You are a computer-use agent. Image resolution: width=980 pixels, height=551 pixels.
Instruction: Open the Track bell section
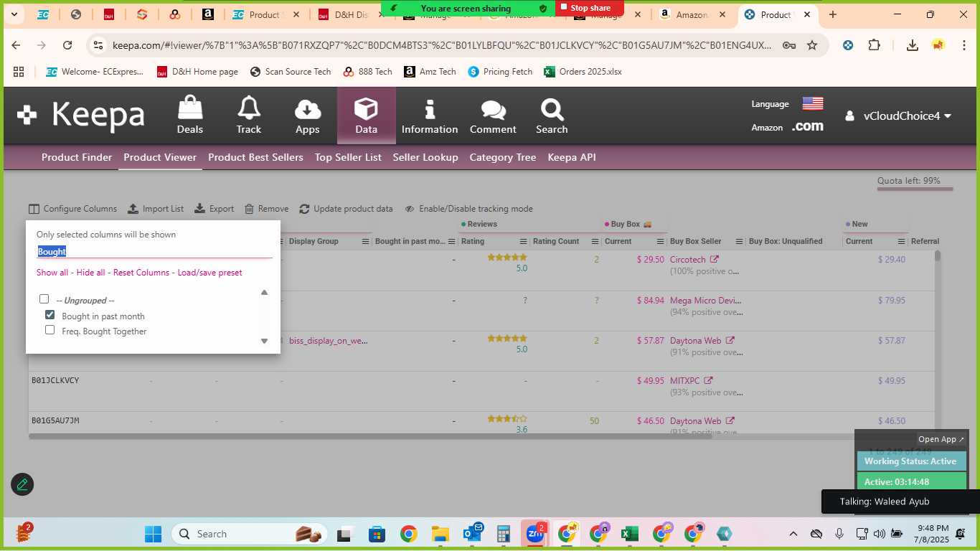pyautogui.click(x=249, y=116)
